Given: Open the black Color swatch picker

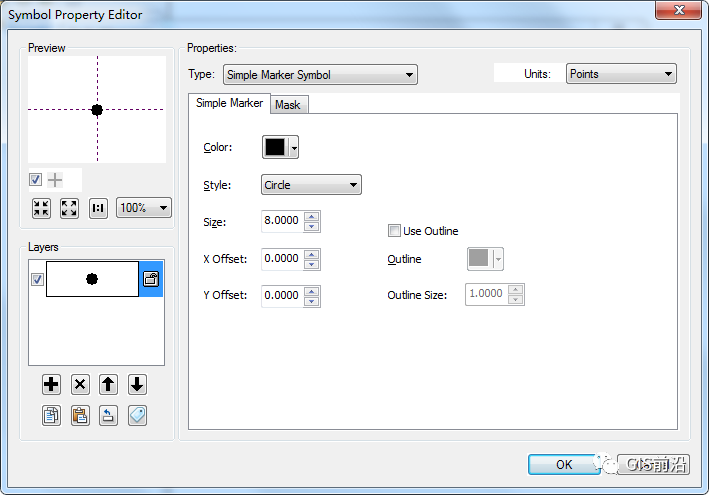Looking at the screenshot, I should click(x=280, y=148).
